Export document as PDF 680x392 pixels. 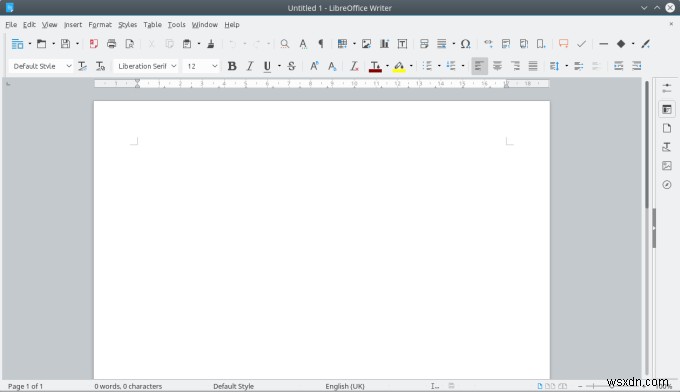click(94, 44)
